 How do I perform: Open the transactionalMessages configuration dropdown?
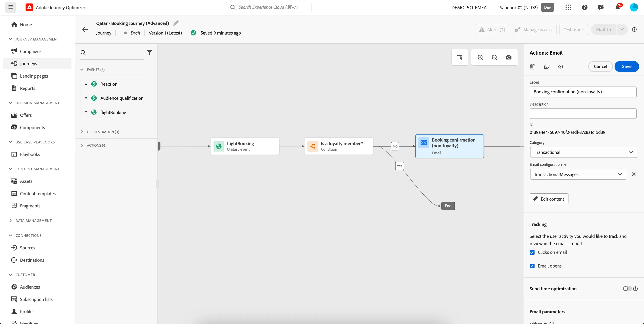[578, 174]
